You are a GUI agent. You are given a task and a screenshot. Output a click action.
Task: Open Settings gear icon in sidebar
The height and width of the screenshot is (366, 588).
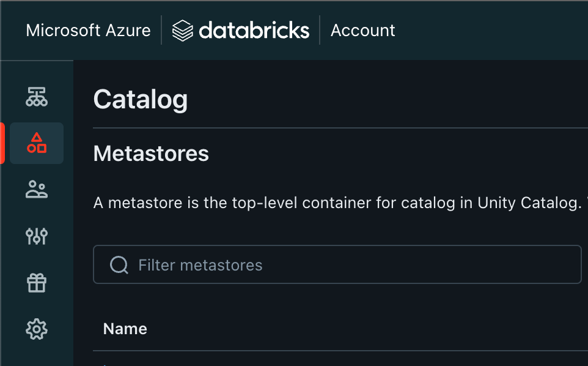pyautogui.click(x=37, y=329)
